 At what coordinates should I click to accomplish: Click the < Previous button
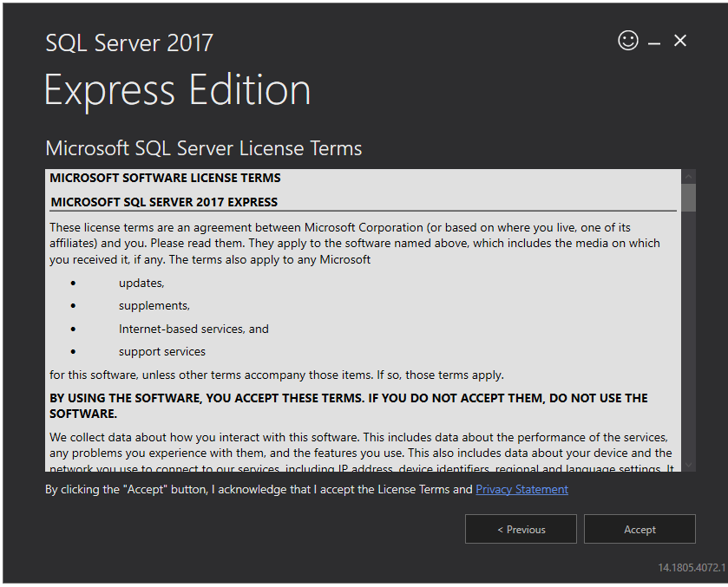(521, 529)
